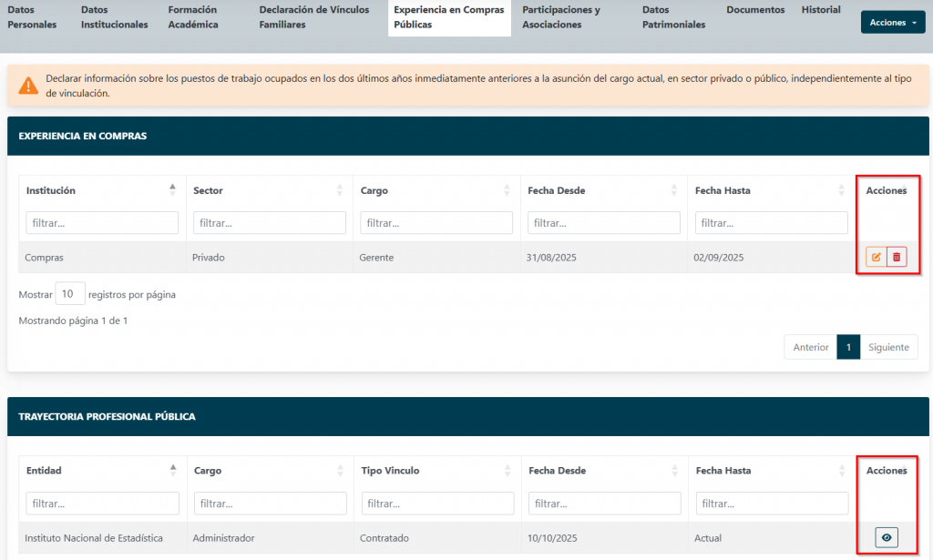Open Declaración de Vínculos Familiares tab
The height and width of the screenshot is (560, 933).
(x=314, y=17)
